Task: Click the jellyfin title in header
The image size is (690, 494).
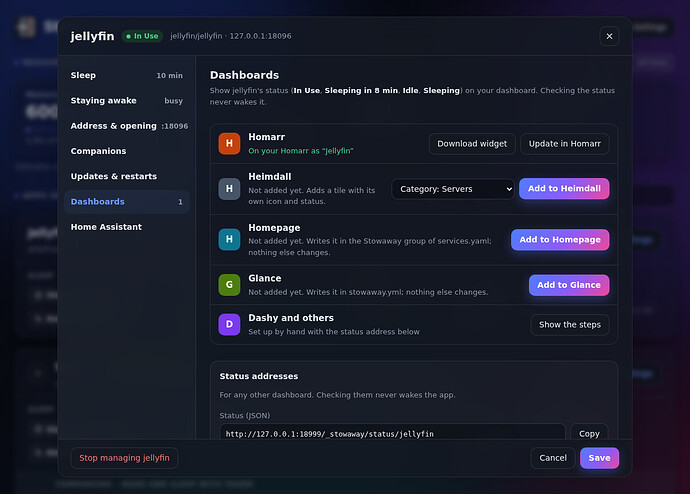Action: click(x=92, y=36)
